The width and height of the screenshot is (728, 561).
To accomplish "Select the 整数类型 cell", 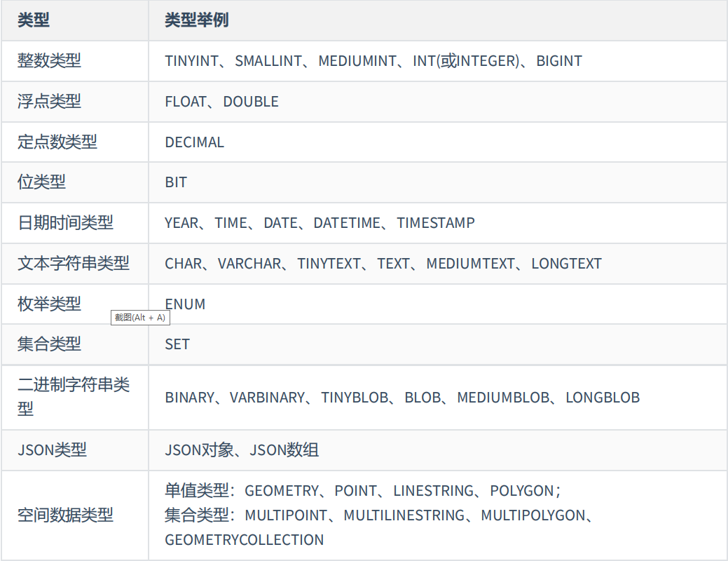I will tap(49, 61).
